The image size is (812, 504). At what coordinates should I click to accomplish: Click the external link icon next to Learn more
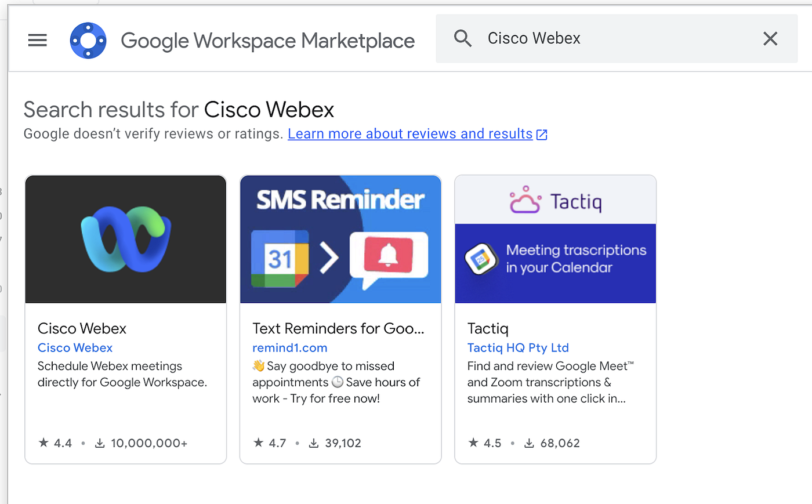point(542,134)
